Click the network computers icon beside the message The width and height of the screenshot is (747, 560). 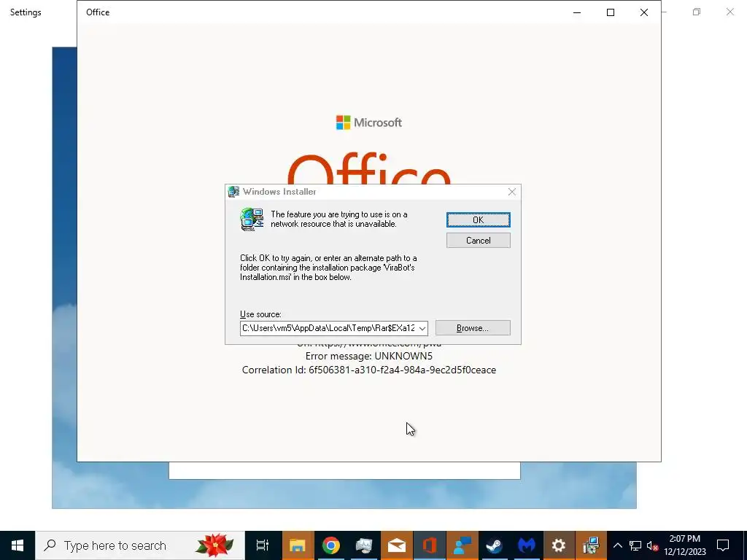tap(252, 219)
